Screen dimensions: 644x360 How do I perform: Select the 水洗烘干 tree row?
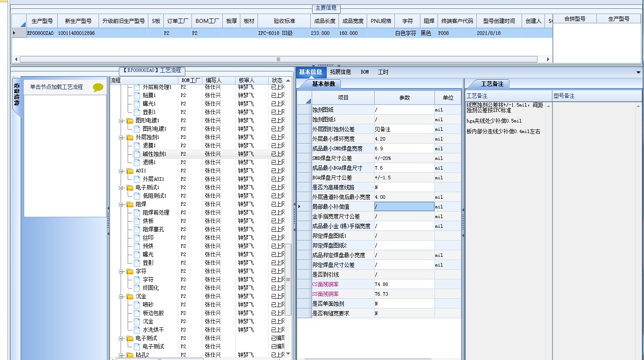(x=153, y=330)
